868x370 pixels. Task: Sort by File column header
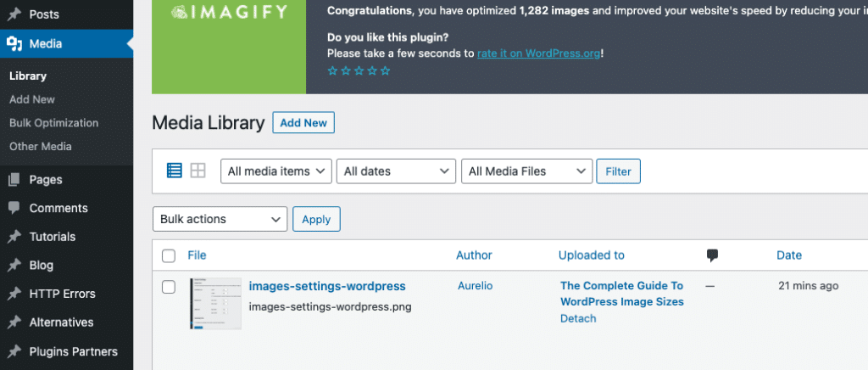pyautogui.click(x=197, y=255)
